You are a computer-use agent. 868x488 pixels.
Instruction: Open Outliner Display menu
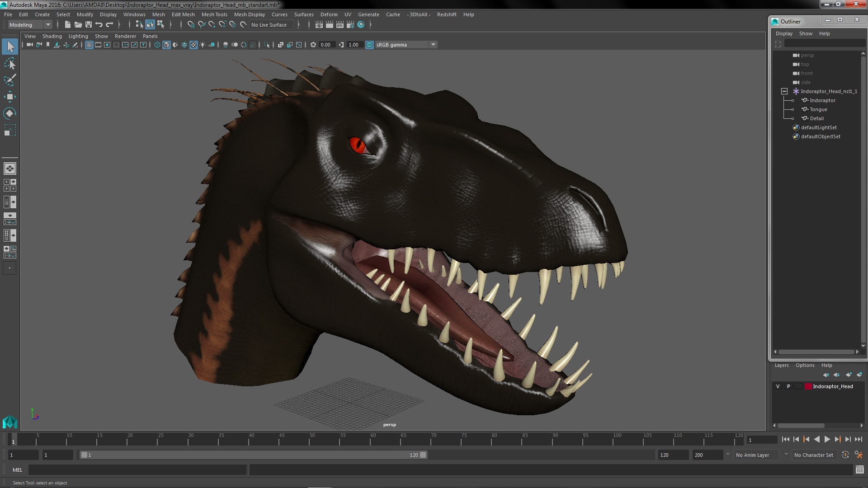[784, 33]
